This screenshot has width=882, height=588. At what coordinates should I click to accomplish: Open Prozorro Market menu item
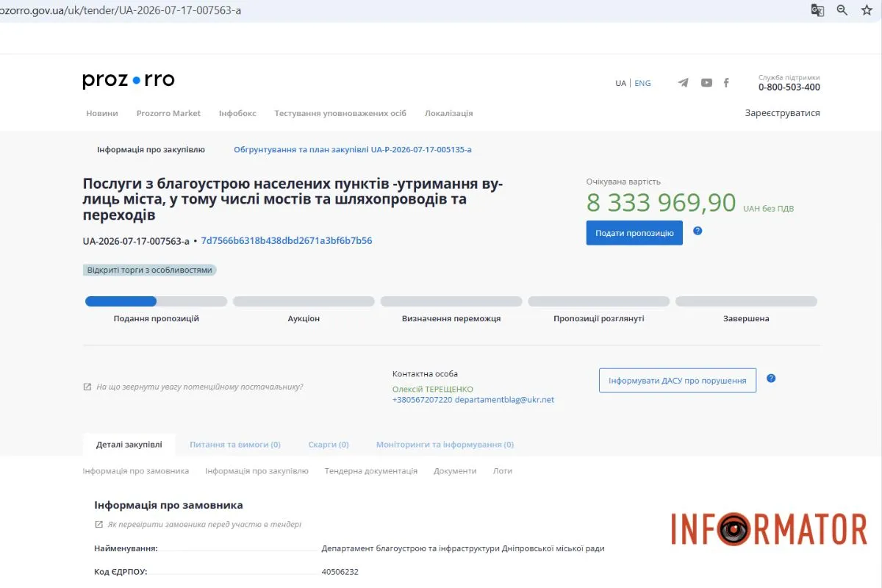(168, 113)
